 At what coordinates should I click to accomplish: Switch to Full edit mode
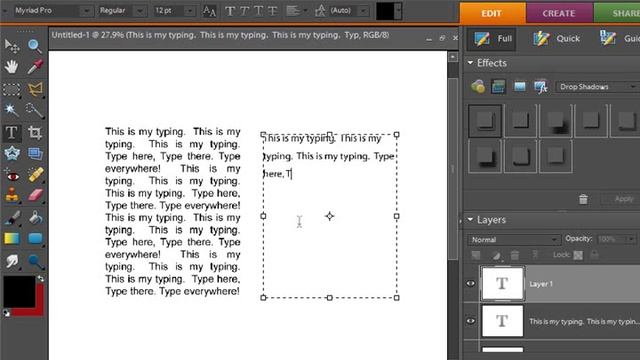pyautogui.click(x=492, y=39)
